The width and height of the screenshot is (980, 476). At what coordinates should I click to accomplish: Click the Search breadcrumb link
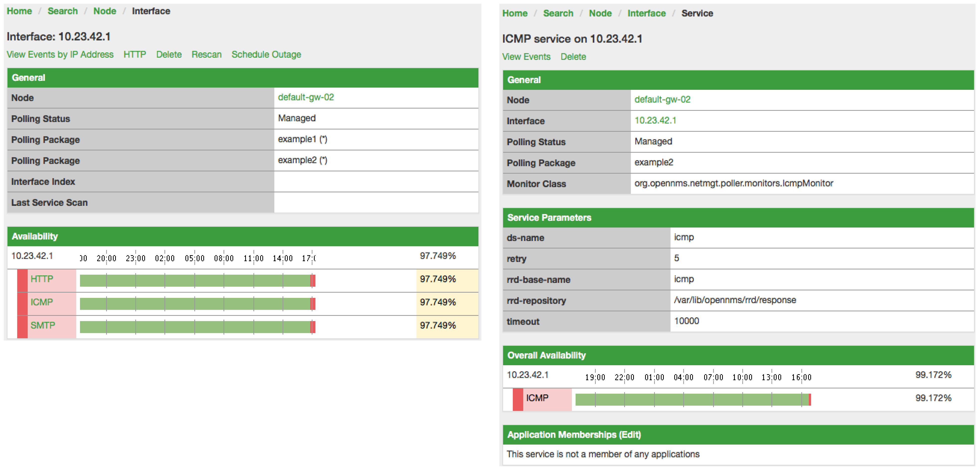(62, 11)
